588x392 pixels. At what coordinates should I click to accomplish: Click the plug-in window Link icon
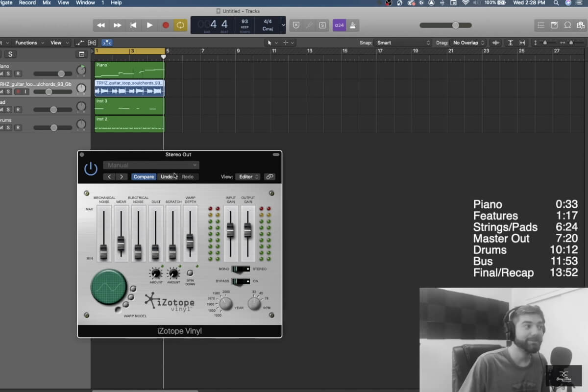[269, 177]
